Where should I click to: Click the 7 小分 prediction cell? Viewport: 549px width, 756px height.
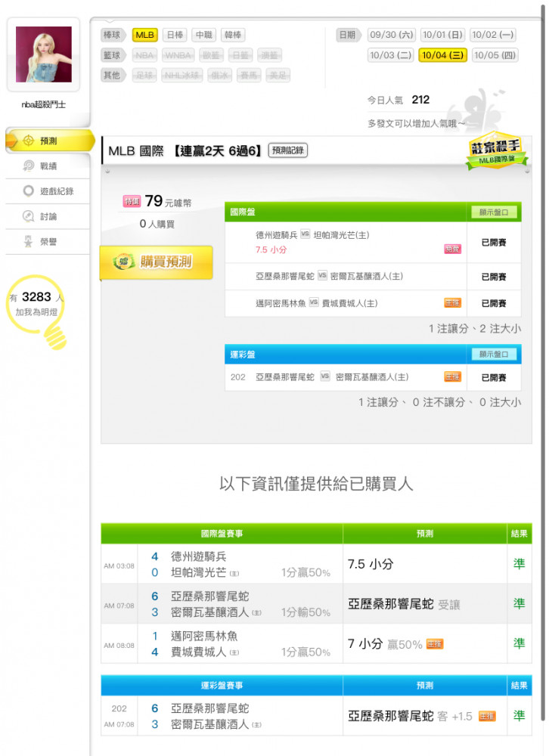[424, 643]
